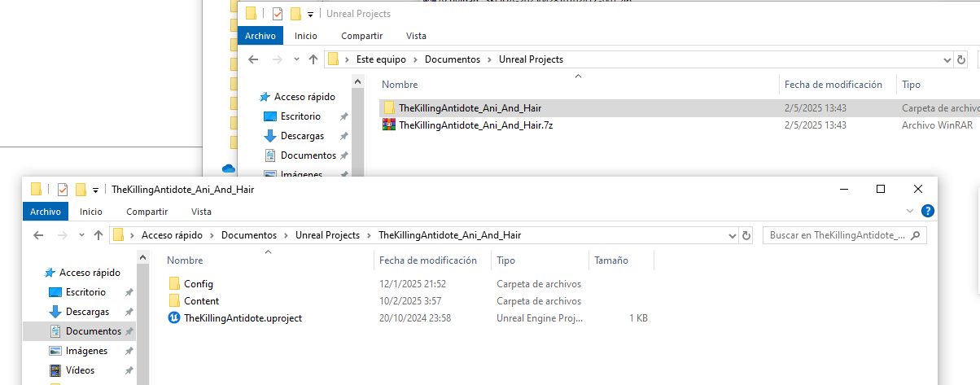Open the Compartir tab in Unreal Projects window

(x=362, y=36)
